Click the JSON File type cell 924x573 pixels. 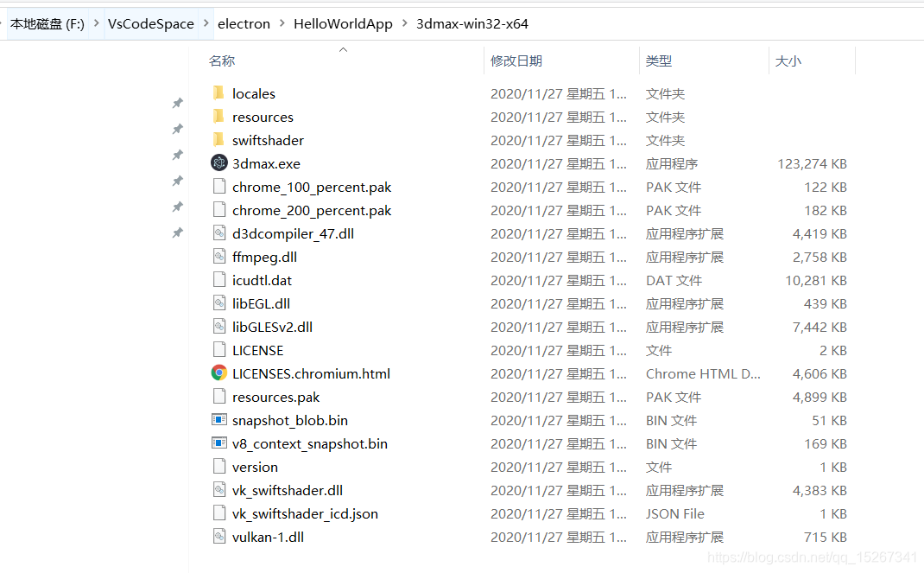click(674, 514)
